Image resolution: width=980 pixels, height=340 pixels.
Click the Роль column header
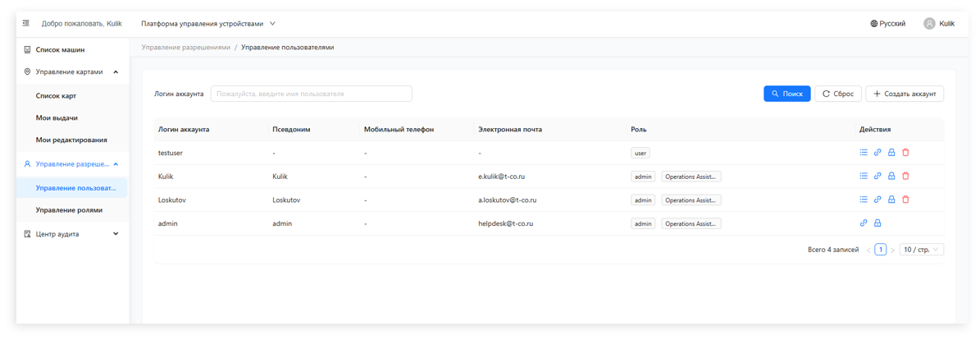tap(639, 130)
